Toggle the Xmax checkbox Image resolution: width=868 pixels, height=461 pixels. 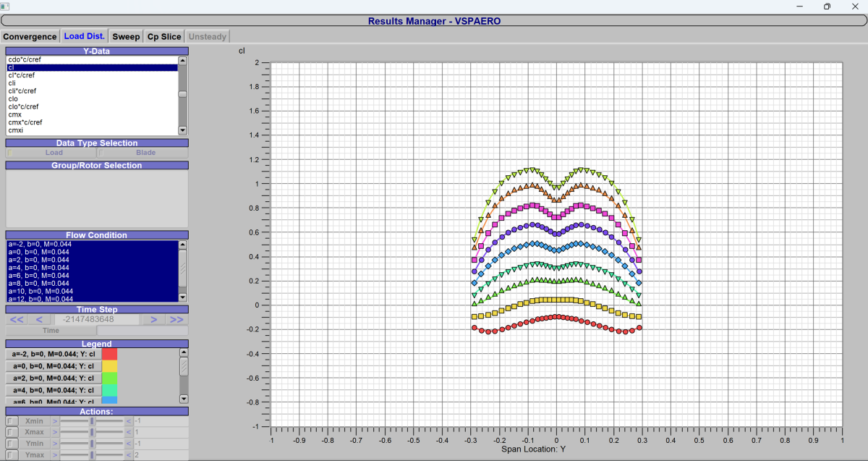tap(12, 432)
